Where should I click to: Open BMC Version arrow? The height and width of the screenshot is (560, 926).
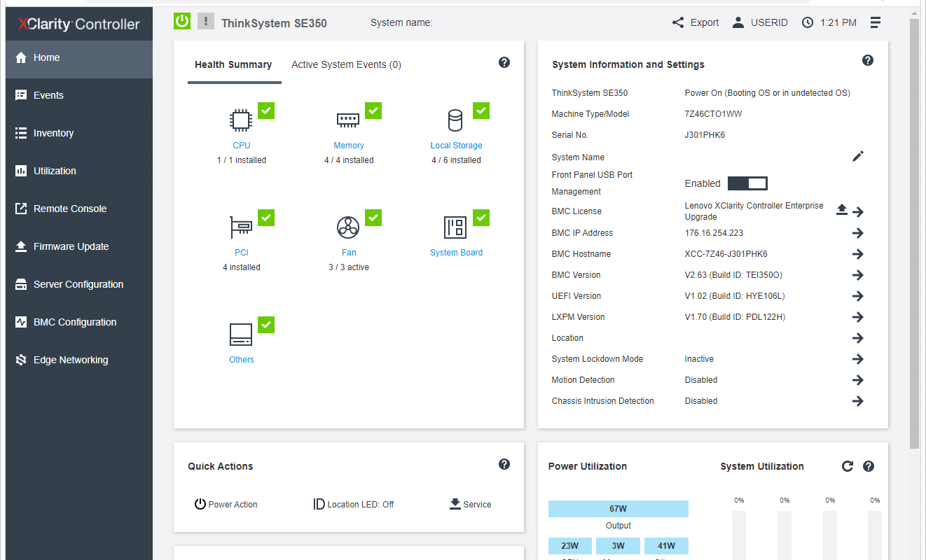coord(858,275)
